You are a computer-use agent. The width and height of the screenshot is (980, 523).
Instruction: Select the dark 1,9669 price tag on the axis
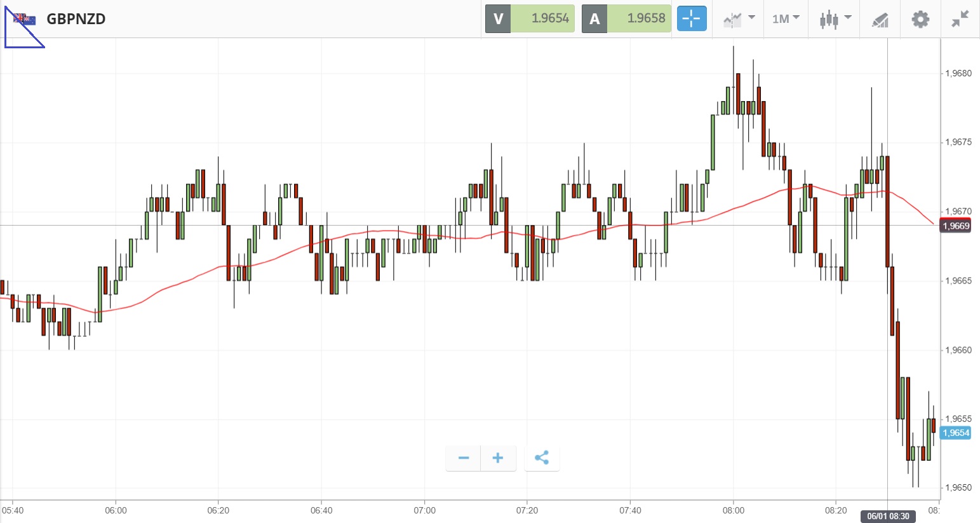coord(956,226)
